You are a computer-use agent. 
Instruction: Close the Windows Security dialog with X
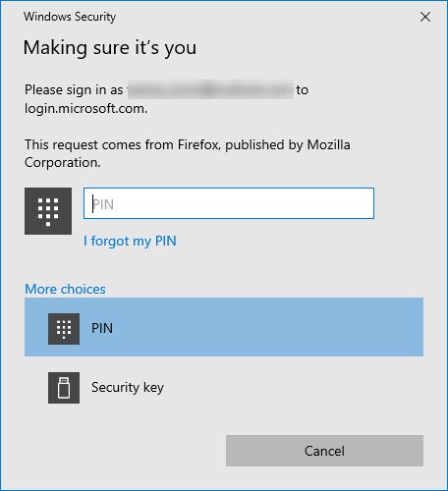(x=425, y=17)
